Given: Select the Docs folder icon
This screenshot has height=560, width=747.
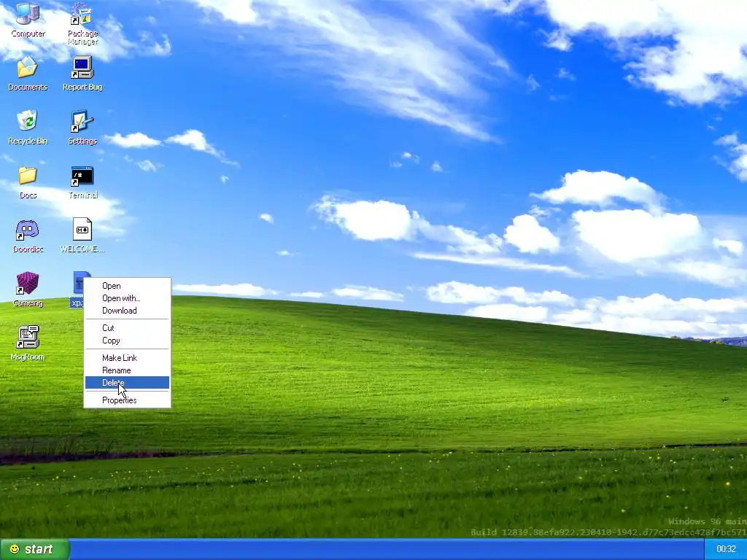Looking at the screenshot, I should (28, 182).
